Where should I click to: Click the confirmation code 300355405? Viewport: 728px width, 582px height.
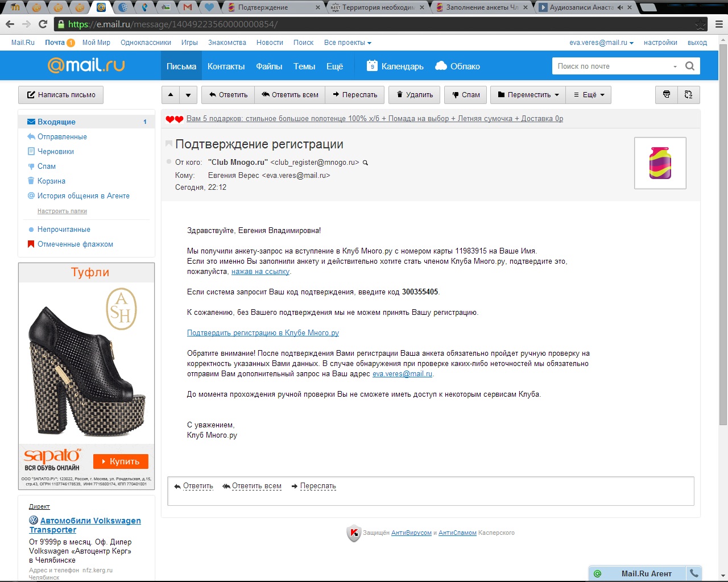(x=420, y=292)
